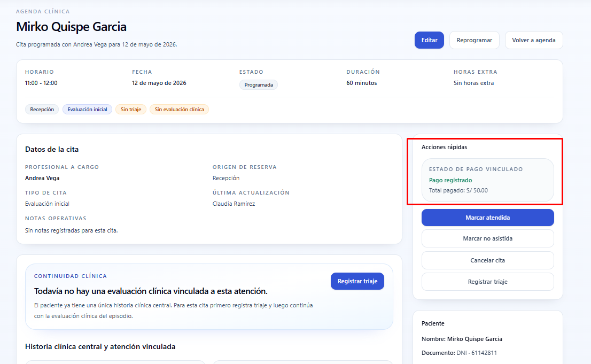This screenshot has width=591, height=364.
Task: Select the Recepción tag chip
Action: (42, 110)
